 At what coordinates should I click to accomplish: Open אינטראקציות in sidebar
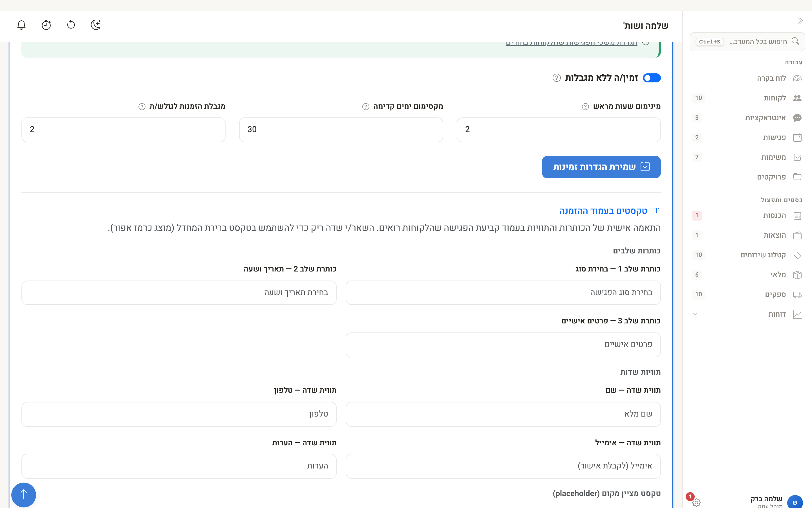pos(747,118)
